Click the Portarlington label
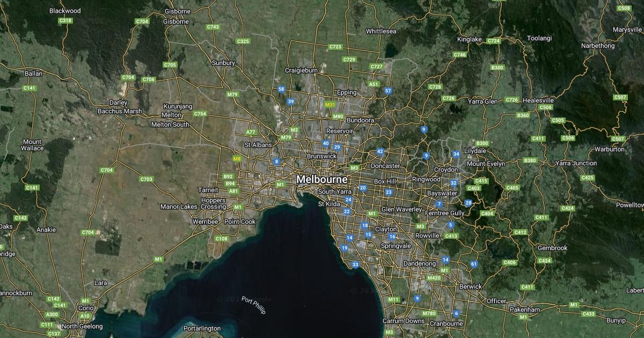644x338 pixels. click(x=202, y=328)
